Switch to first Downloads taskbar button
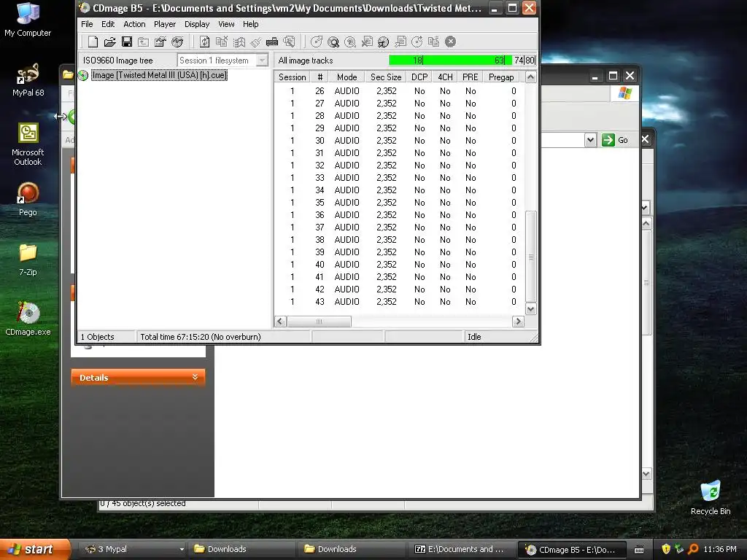 [x=241, y=549]
